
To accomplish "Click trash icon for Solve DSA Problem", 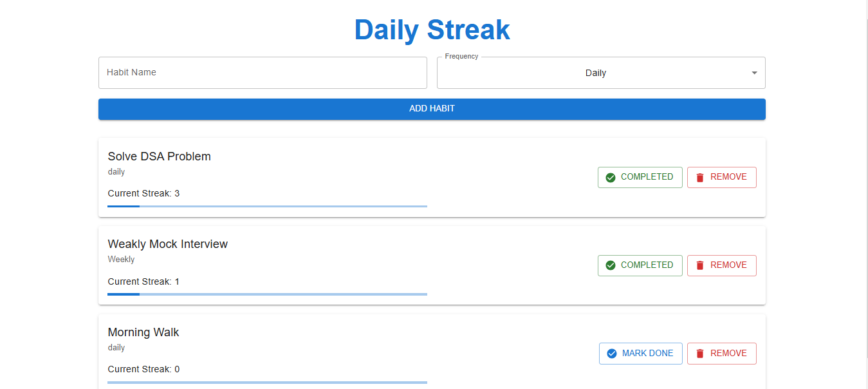I will 700,177.
